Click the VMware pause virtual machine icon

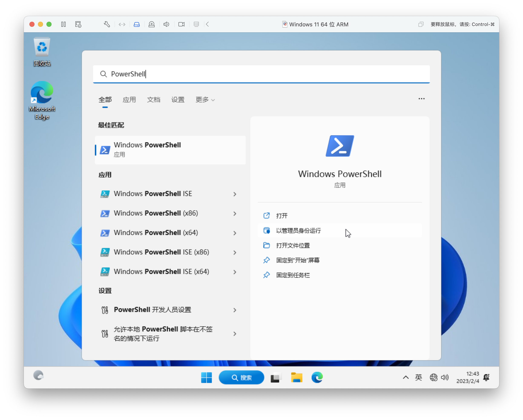[x=63, y=24]
